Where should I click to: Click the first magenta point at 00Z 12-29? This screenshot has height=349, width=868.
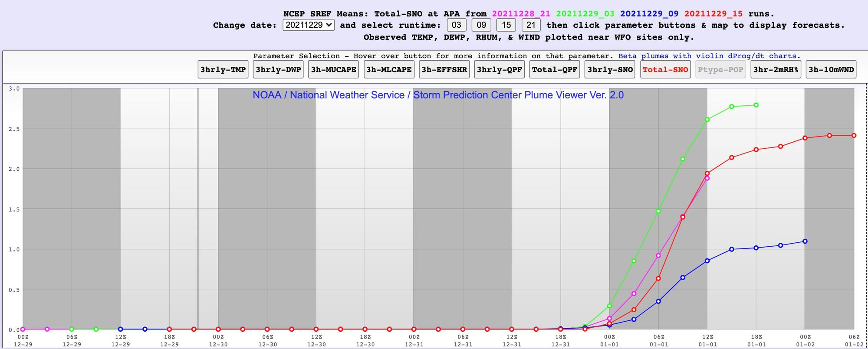[23, 329]
